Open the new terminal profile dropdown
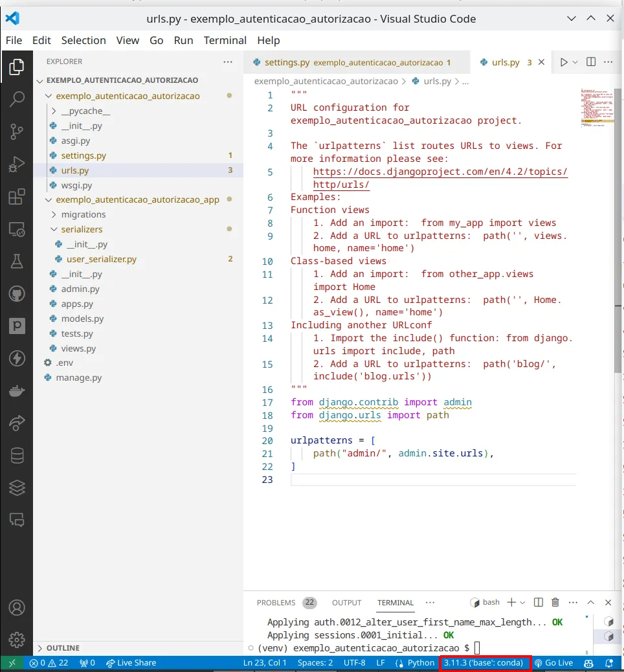 point(522,602)
